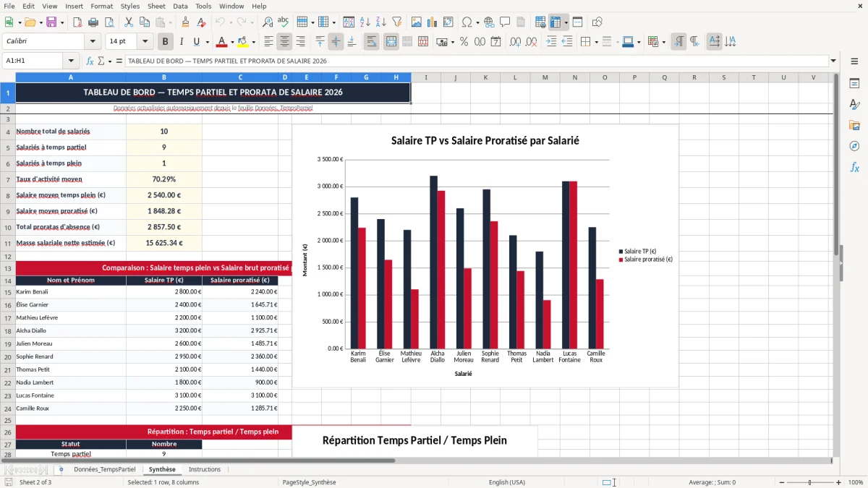Expand the formula bar
The image size is (868, 488).
[833, 61]
